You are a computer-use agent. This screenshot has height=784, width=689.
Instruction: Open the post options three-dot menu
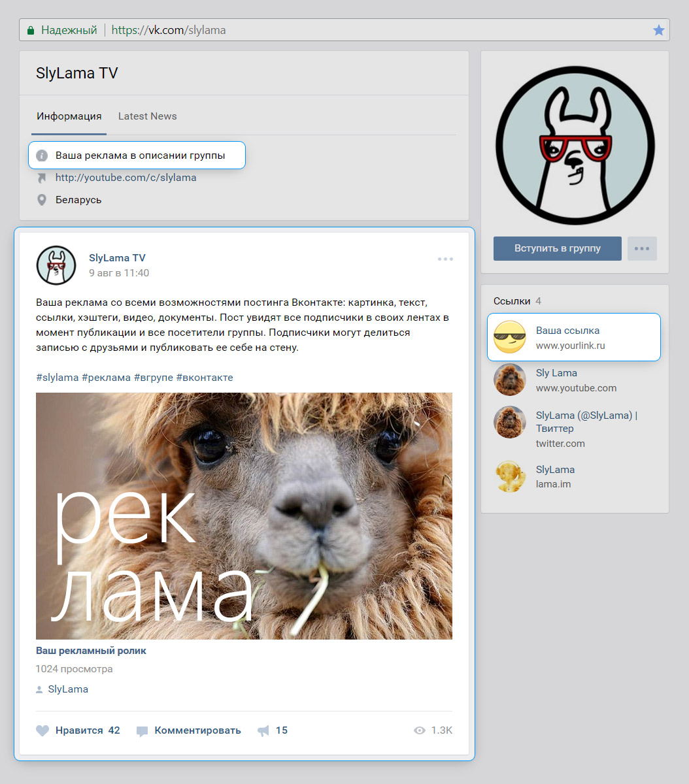[x=445, y=259]
